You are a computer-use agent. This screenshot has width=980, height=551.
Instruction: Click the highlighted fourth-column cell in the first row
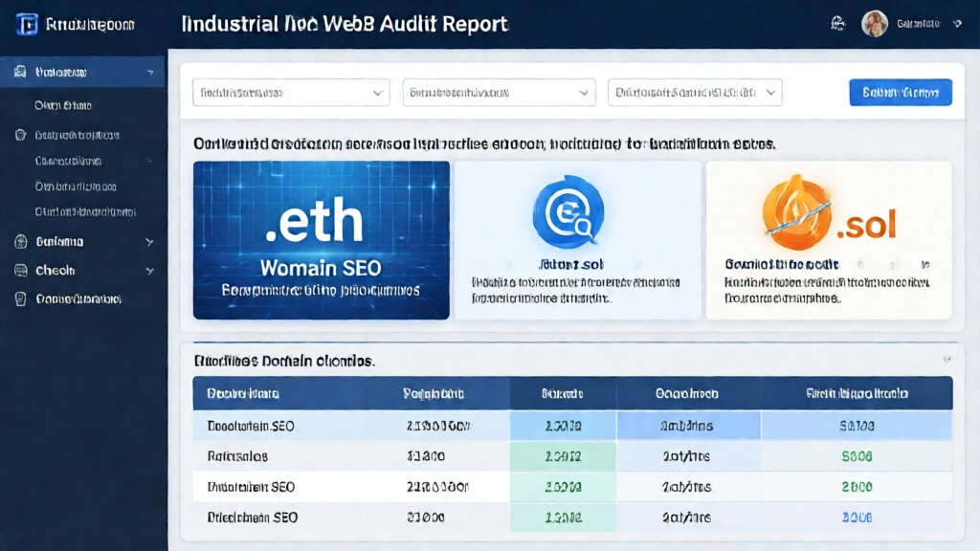(689, 426)
